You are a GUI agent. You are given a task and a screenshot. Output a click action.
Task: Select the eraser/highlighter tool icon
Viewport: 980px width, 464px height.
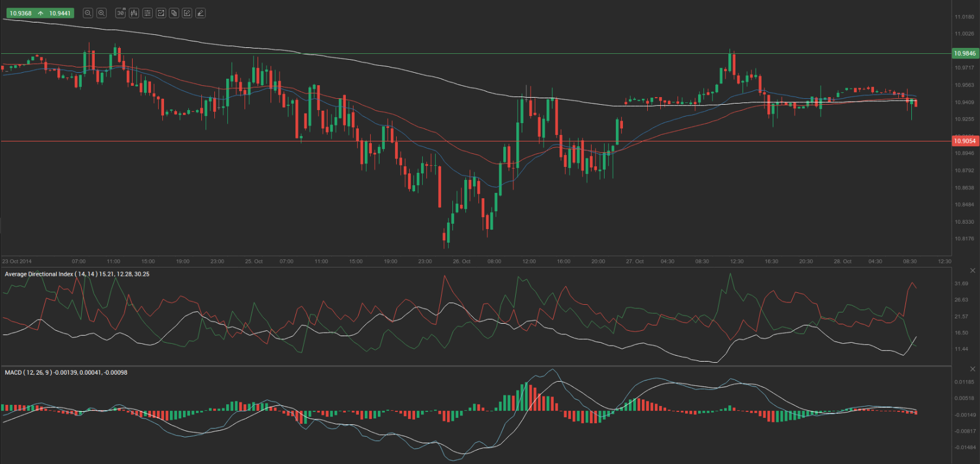[x=201, y=13]
